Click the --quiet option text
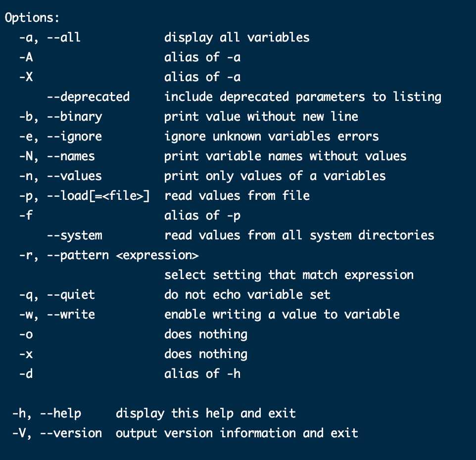This screenshot has width=476, height=460. tap(71, 295)
